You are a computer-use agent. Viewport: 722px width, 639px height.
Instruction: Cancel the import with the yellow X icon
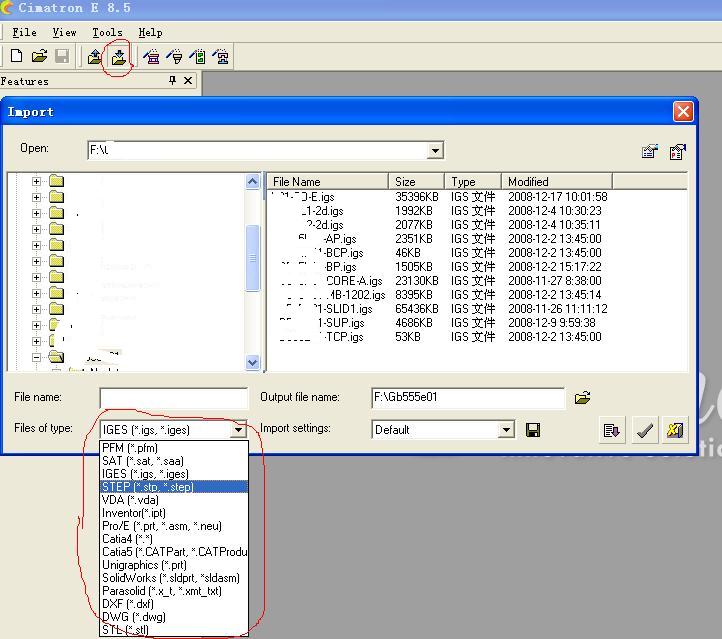[675, 430]
